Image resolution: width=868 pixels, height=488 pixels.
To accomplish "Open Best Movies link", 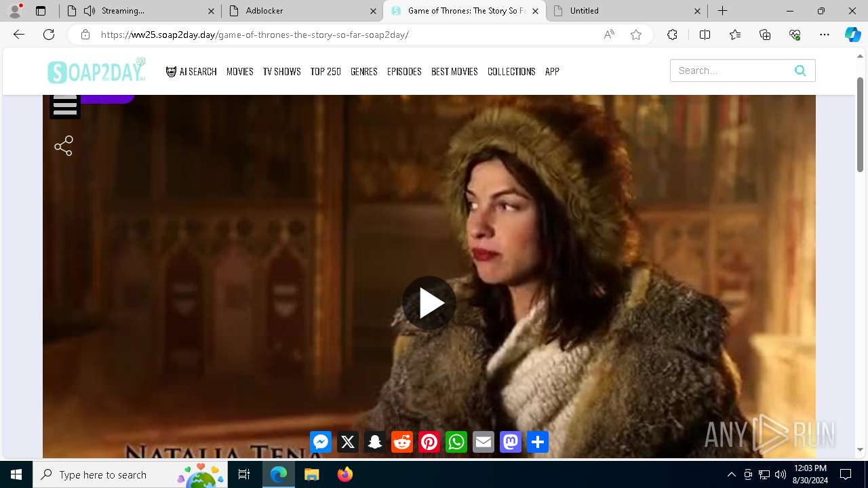I will (454, 71).
